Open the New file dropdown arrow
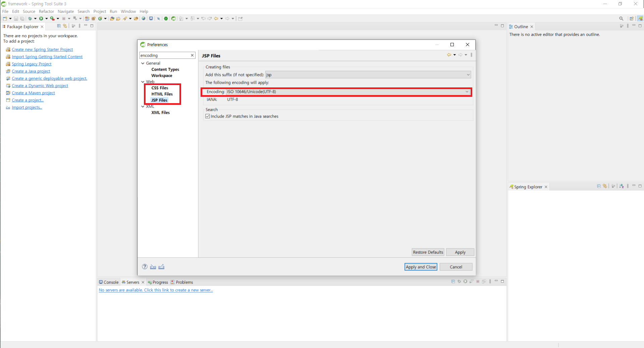 pos(10,18)
